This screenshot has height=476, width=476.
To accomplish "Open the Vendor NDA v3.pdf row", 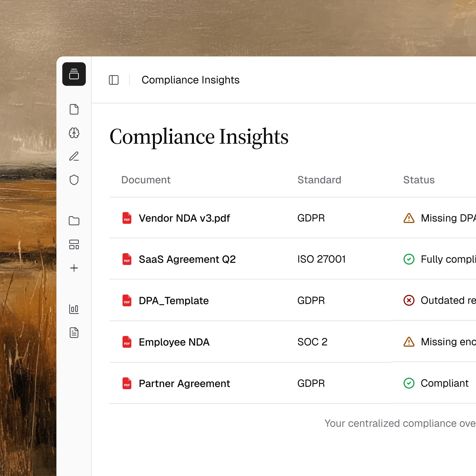I will pyautogui.click(x=184, y=218).
